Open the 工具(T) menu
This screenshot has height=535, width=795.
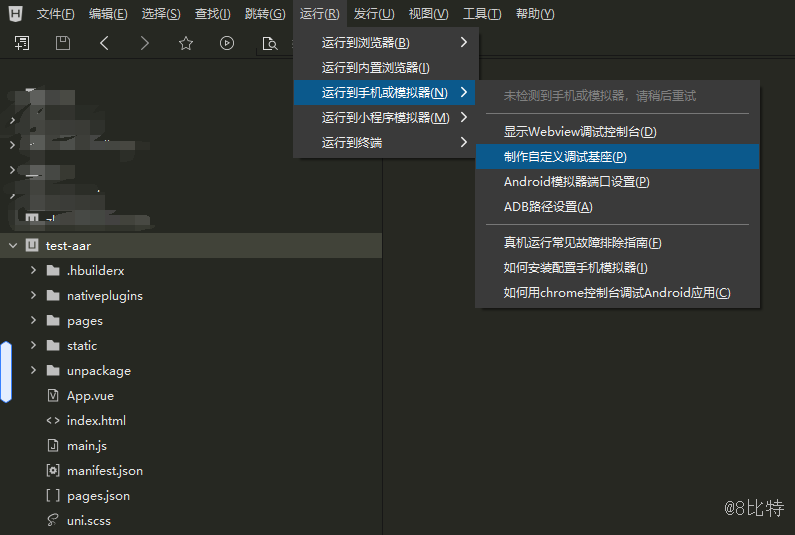click(482, 14)
